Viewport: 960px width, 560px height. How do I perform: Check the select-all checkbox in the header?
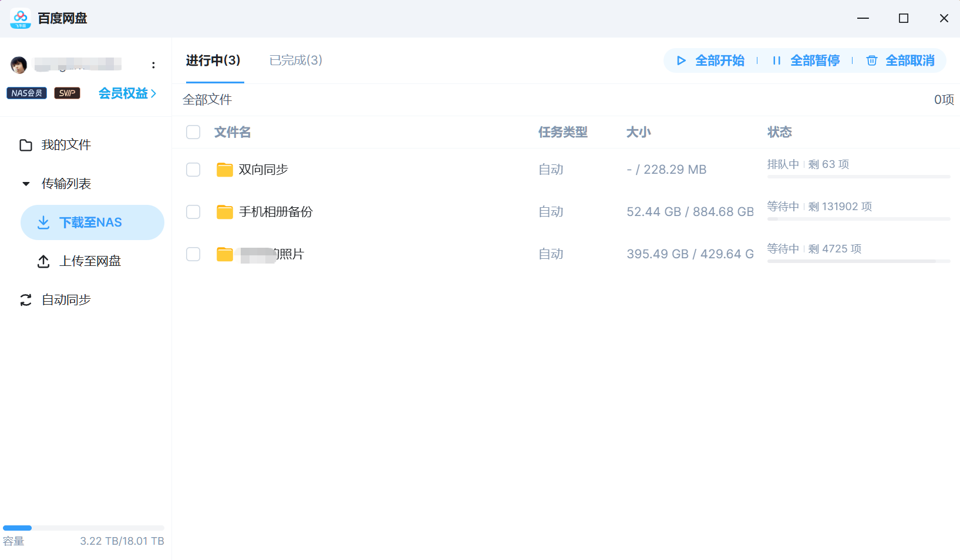point(193,132)
